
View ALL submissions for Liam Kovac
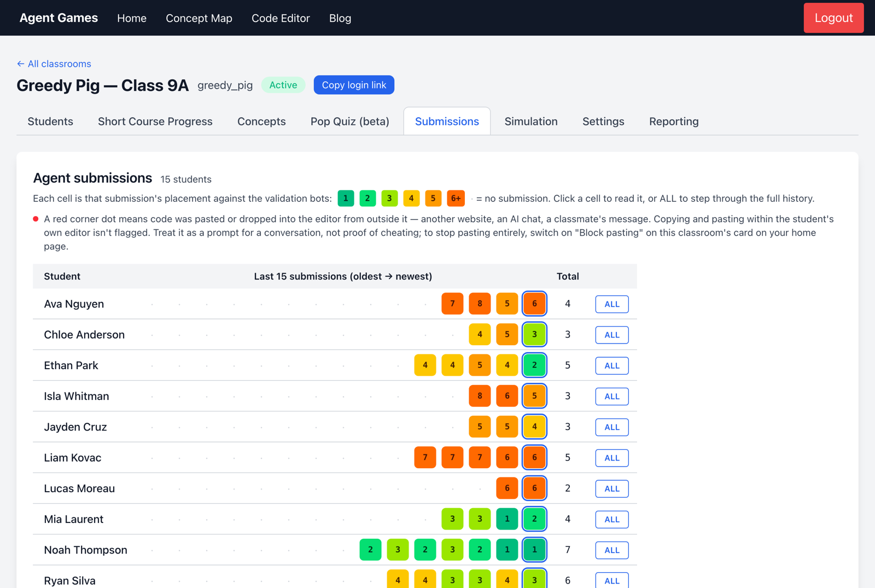click(x=612, y=458)
